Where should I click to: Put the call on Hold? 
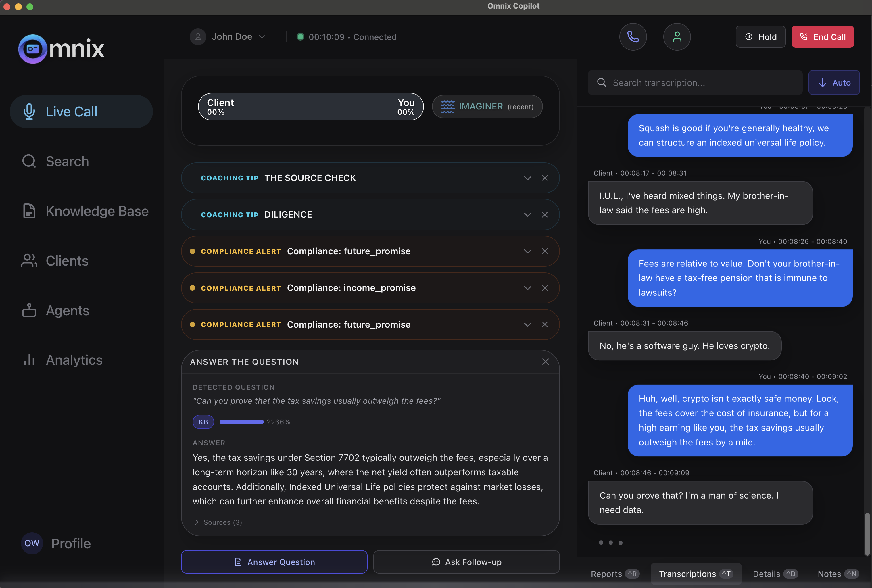pyautogui.click(x=760, y=36)
